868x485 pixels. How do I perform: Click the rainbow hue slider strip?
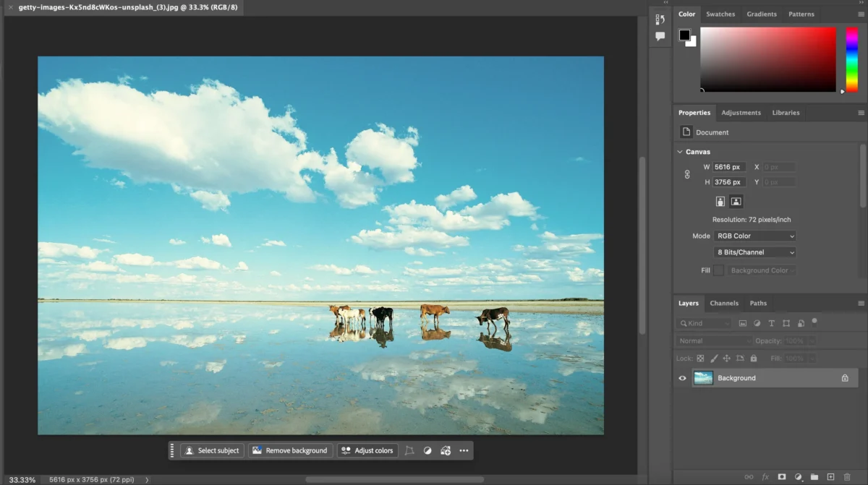851,59
